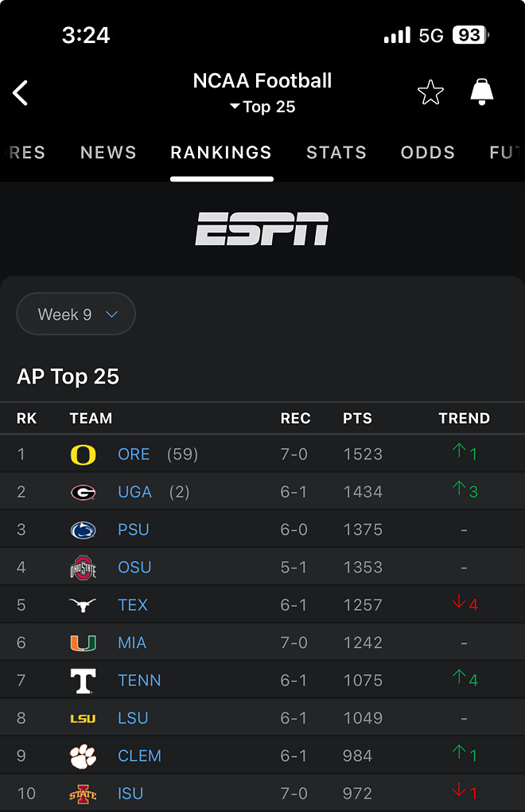
Task: Switch to the STATS tab
Action: 336,152
